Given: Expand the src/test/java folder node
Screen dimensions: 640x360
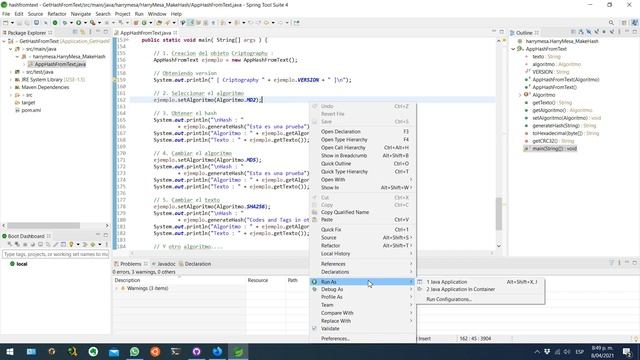Looking at the screenshot, I should tap(11, 72).
